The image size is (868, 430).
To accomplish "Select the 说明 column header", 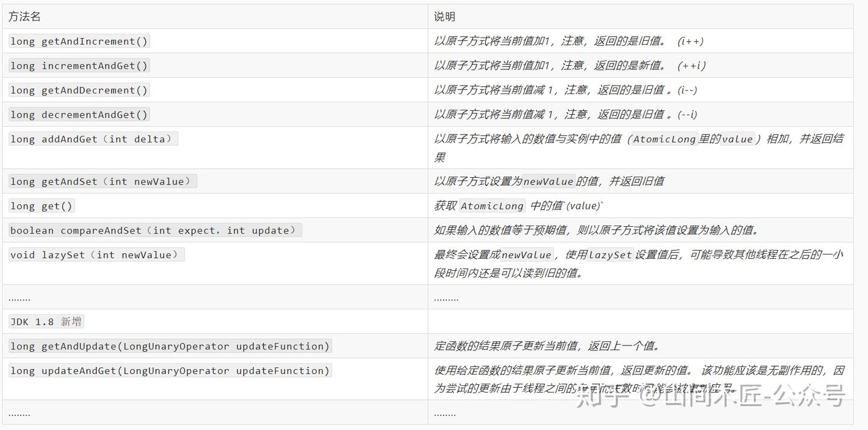I will coord(444,16).
